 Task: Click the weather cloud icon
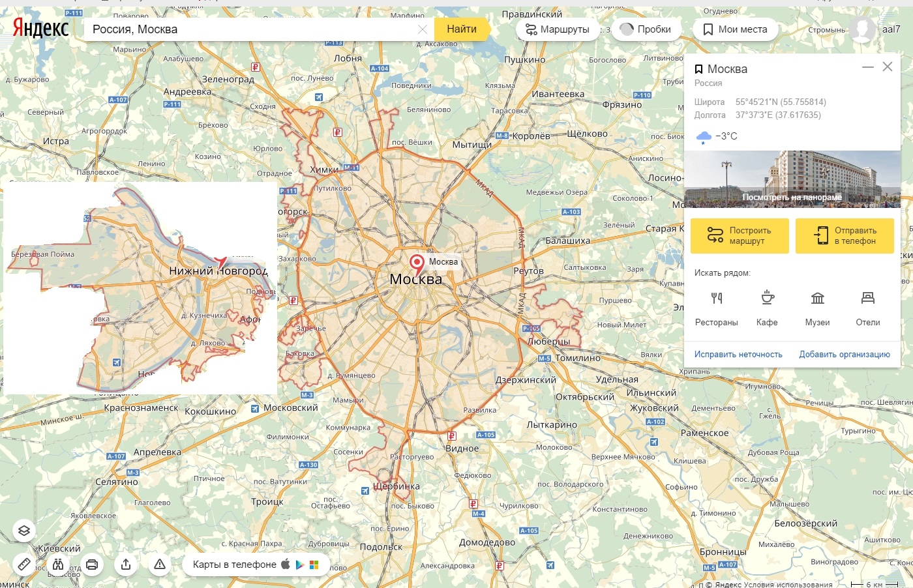(704, 137)
